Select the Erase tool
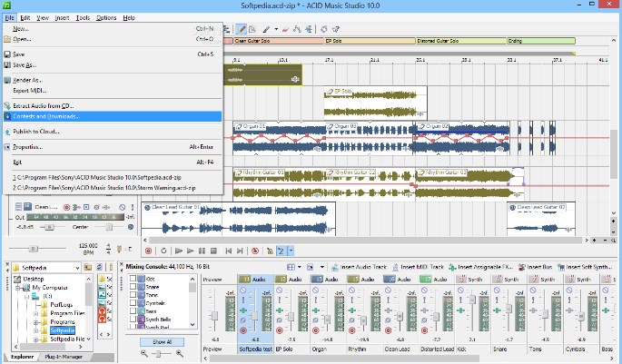 pos(285,29)
